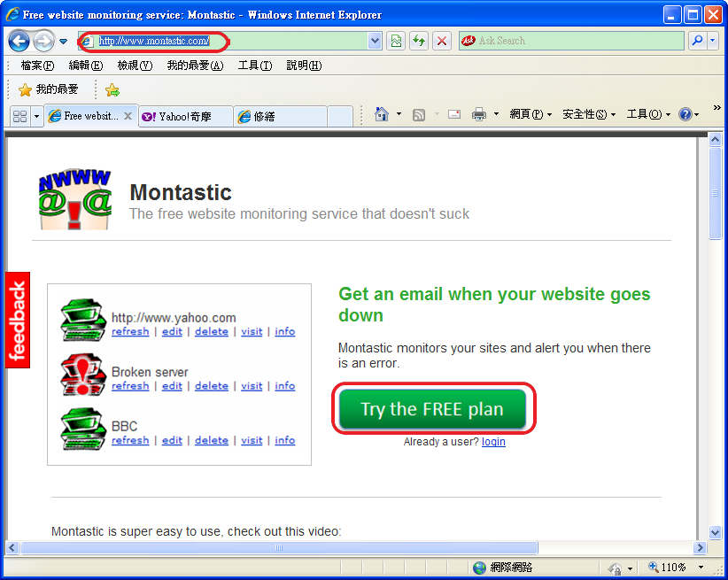Click visit link under BBC
This screenshot has height=580, width=728.
pyautogui.click(x=252, y=440)
